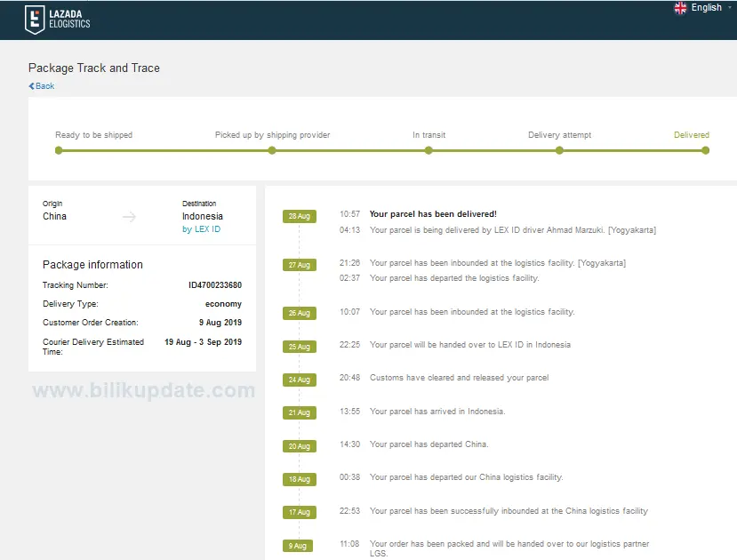This screenshot has height=560, width=737.
Task: Click the 27 Aug date badge
Action: point(299,265)
